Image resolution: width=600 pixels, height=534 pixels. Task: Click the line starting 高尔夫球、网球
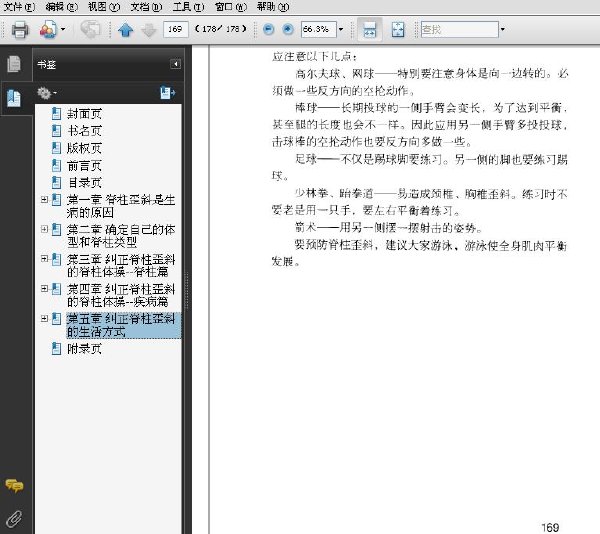[432, 73]
